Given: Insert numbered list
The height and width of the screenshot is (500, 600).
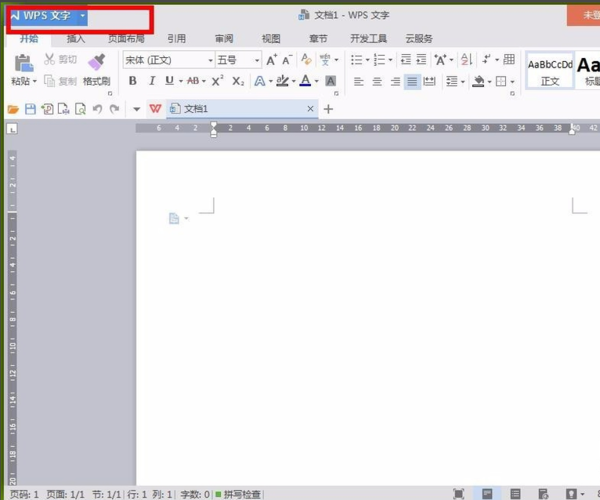Looking at the screenshot, I should [379, 60].
